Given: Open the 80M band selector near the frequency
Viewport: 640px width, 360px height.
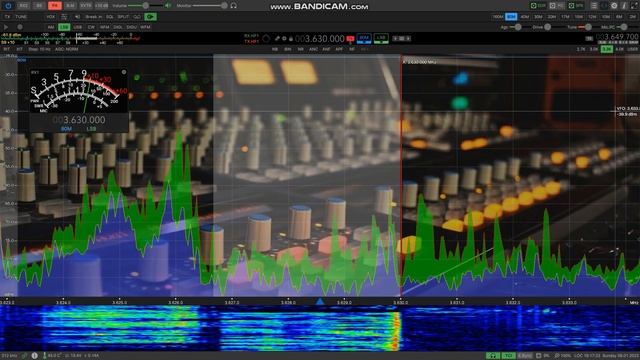Looking at the screenshot, I should (x=364, y=38).
